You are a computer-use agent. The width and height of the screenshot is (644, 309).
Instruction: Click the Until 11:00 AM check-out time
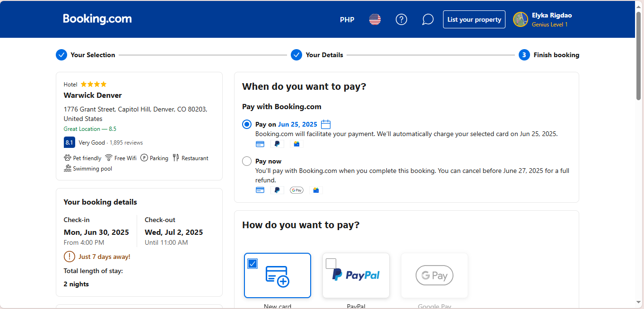[x=166, y=242]
